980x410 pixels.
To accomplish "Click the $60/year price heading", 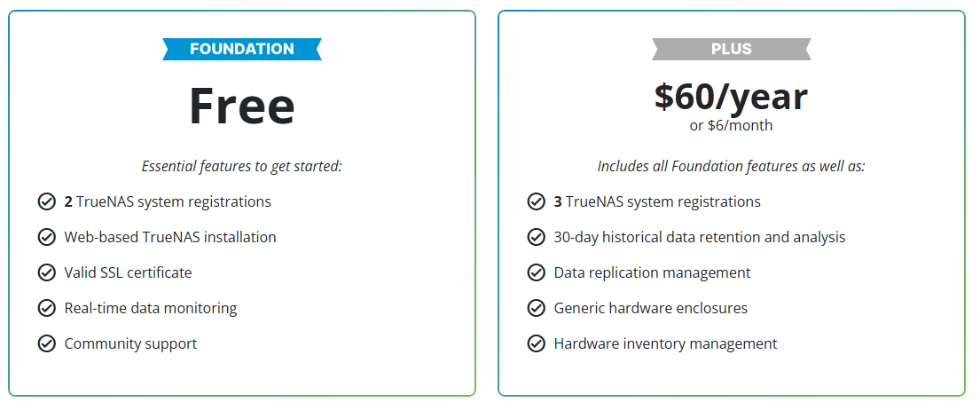I will click(x=732, y=97).
